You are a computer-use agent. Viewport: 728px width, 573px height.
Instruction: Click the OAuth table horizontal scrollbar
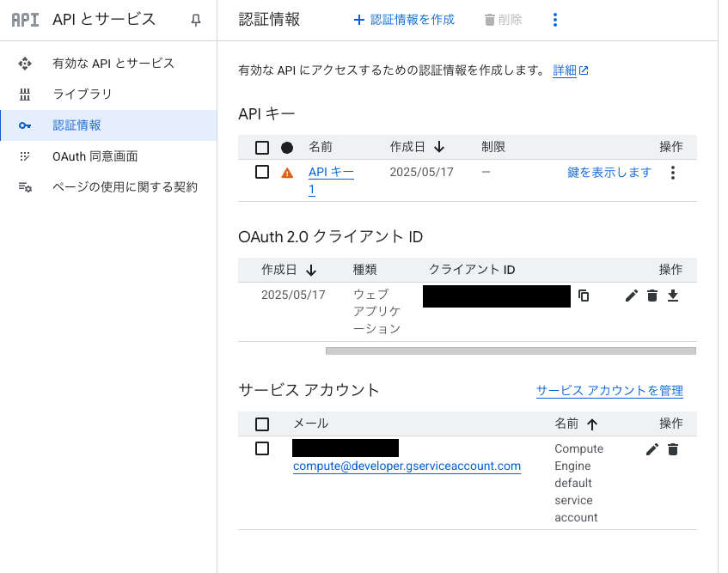(511, 351)
